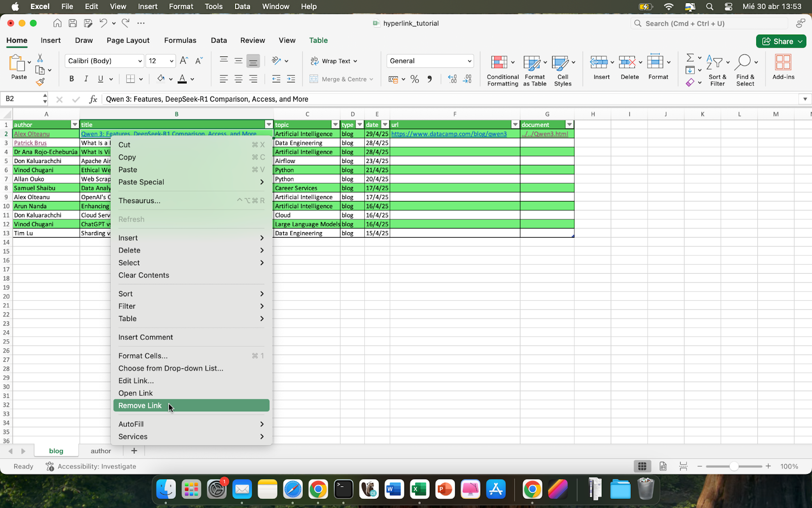Open Find & Select
This screenshot has height=508, width=812.
pyautogui.click(x=746, y=70)
